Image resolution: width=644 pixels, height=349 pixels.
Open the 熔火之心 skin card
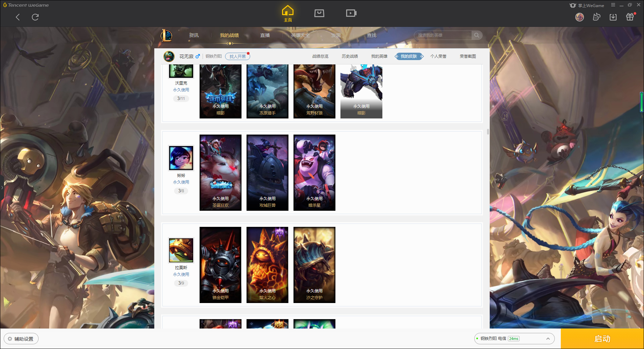tap(267, 265)
